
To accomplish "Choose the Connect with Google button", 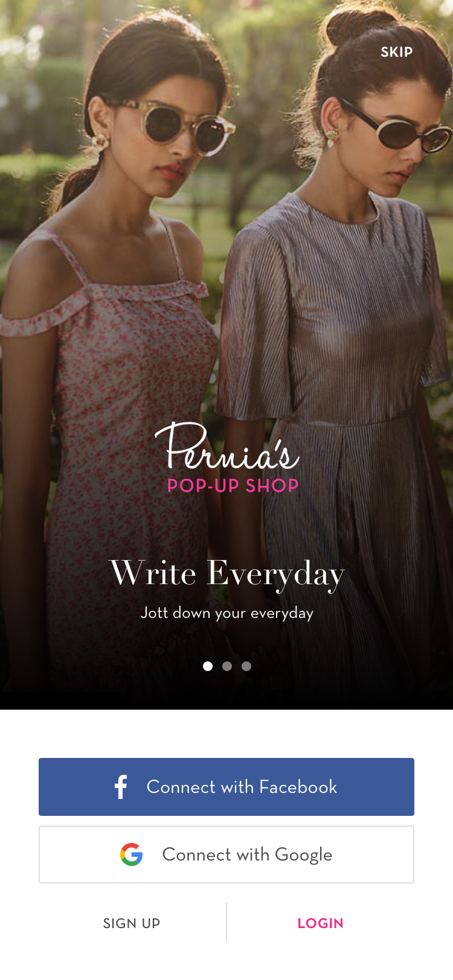I will (226, 854).
